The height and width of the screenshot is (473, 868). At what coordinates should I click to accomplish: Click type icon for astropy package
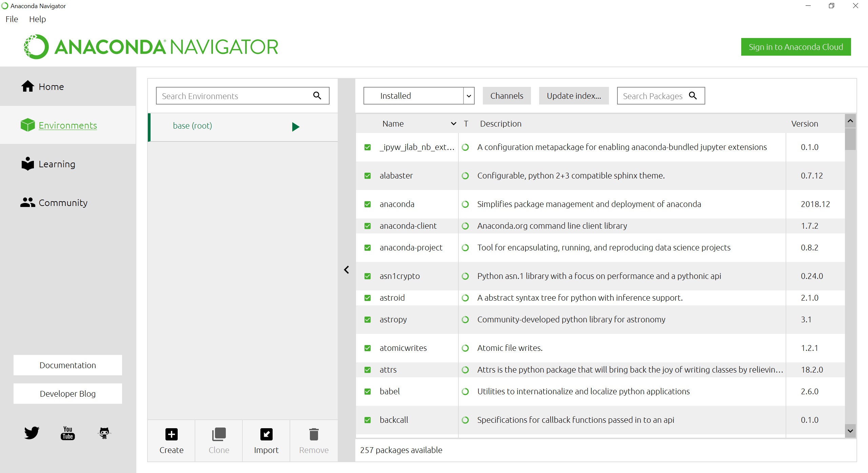pyautogui.click(x=466, y=320)
